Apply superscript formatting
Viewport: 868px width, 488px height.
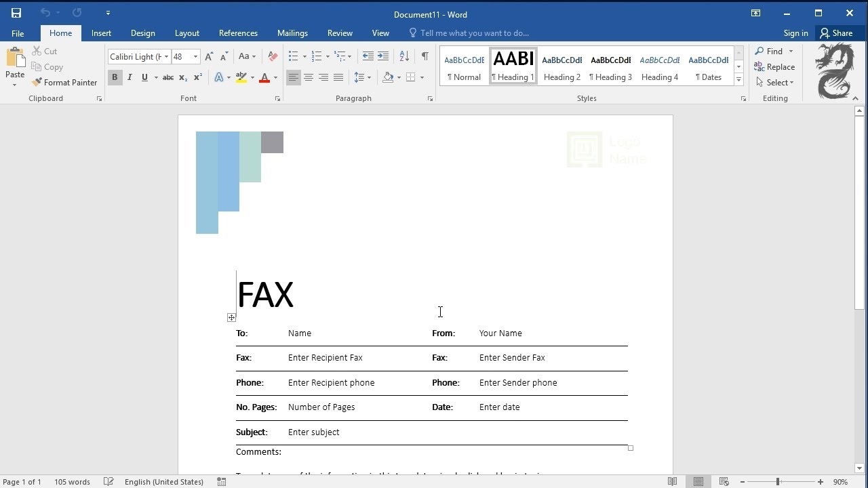pyautogui.click(x=198, y=77)
